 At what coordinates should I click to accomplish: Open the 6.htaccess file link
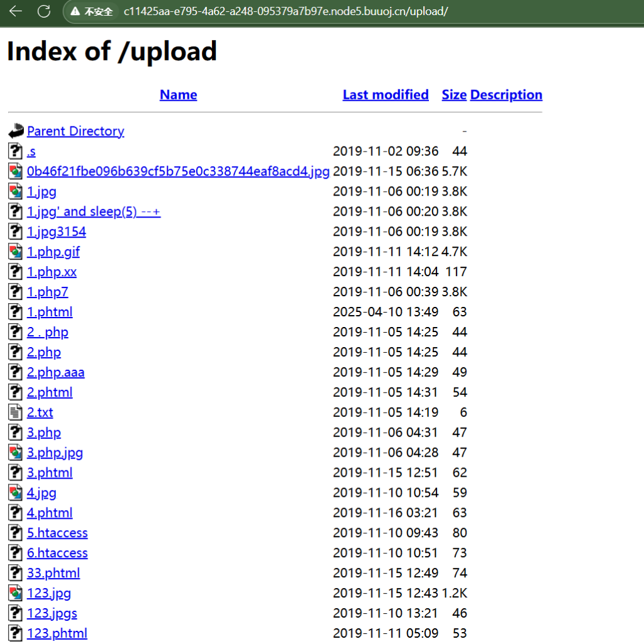pos(57,553)
